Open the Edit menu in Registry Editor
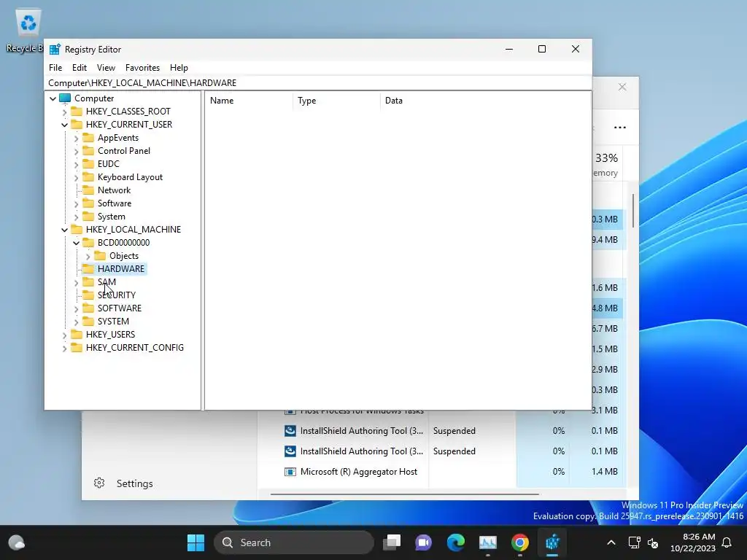747x560 pixels. coord(79,68)
